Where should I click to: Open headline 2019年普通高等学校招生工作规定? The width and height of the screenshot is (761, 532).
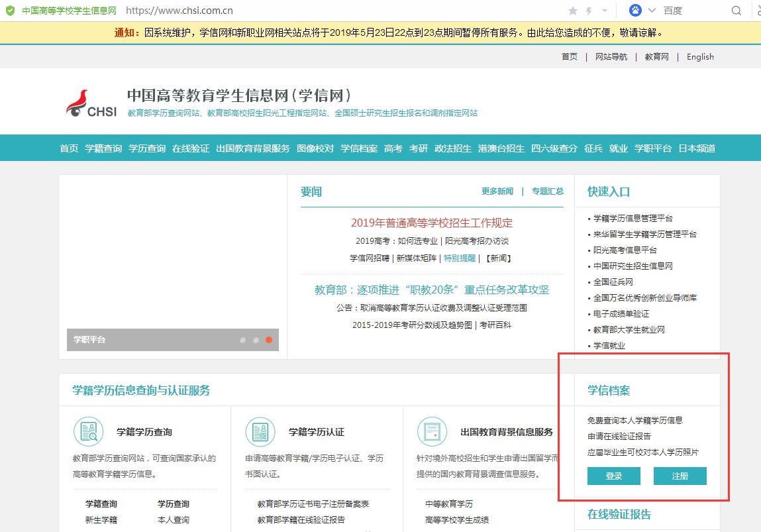tap(432, 223)
